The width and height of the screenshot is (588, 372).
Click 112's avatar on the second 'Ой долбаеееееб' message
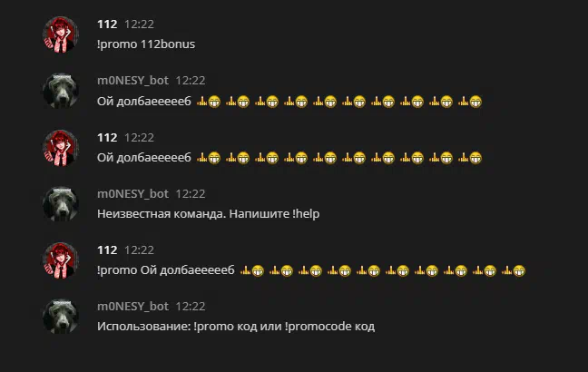pyautogui.click(x=61, y=148)
